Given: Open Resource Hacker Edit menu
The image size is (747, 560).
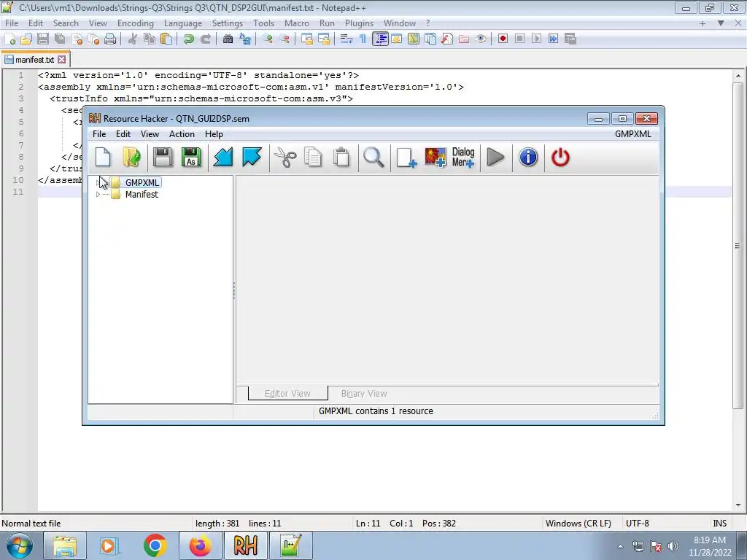Looking at the screenshot, I should click(123, 134).
